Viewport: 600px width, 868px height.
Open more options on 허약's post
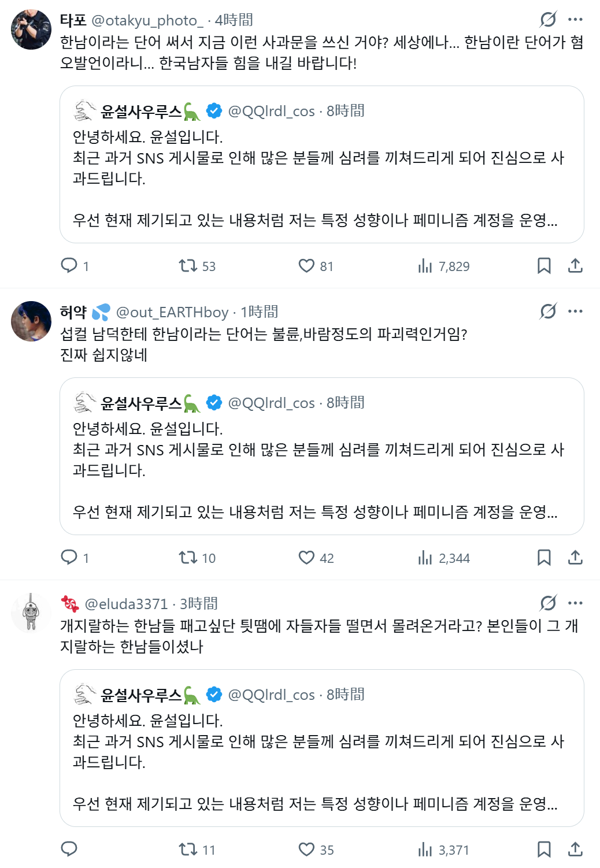tap(575, 311)
